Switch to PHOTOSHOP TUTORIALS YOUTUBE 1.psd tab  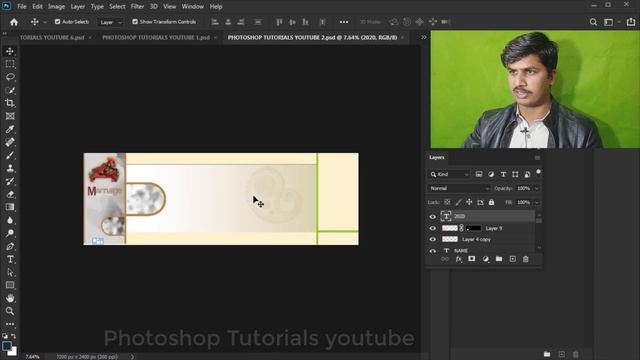click(x=156, y=38)
